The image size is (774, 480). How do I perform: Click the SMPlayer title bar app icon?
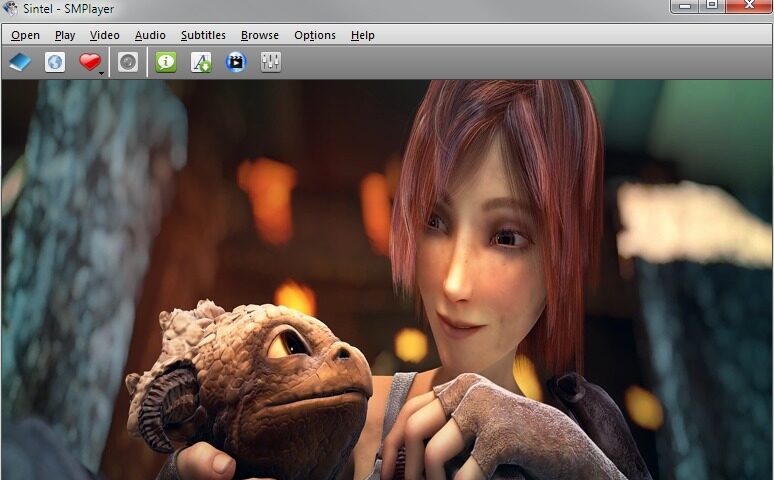point(10,8)
